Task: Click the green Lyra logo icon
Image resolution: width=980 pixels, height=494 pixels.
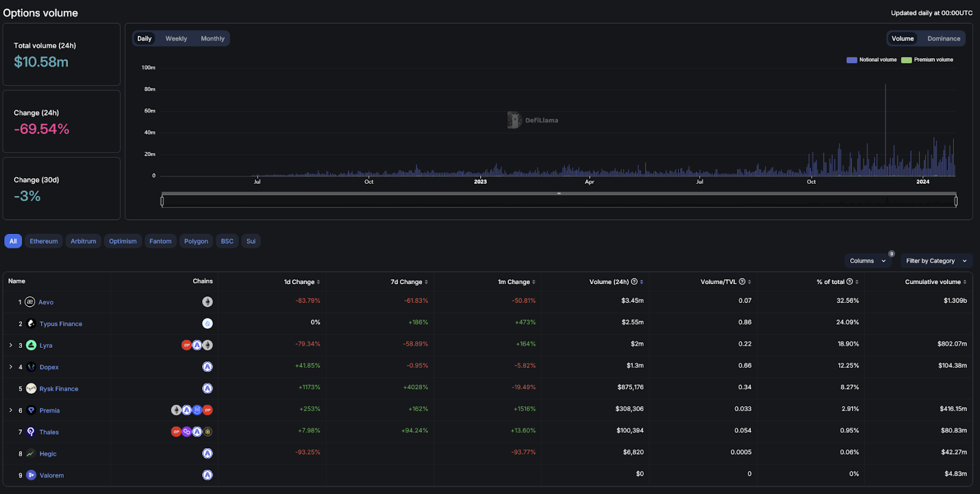Action: [x=31, y=345]
